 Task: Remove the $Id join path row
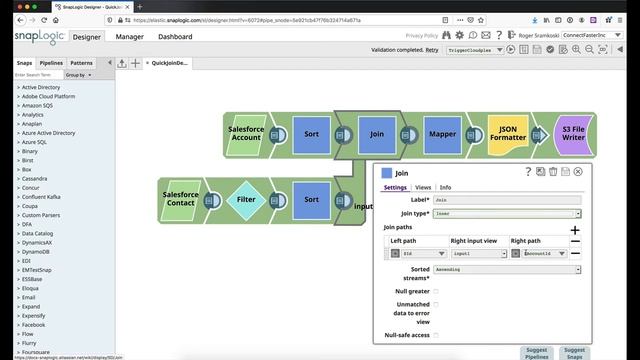[x=575, y=253]
